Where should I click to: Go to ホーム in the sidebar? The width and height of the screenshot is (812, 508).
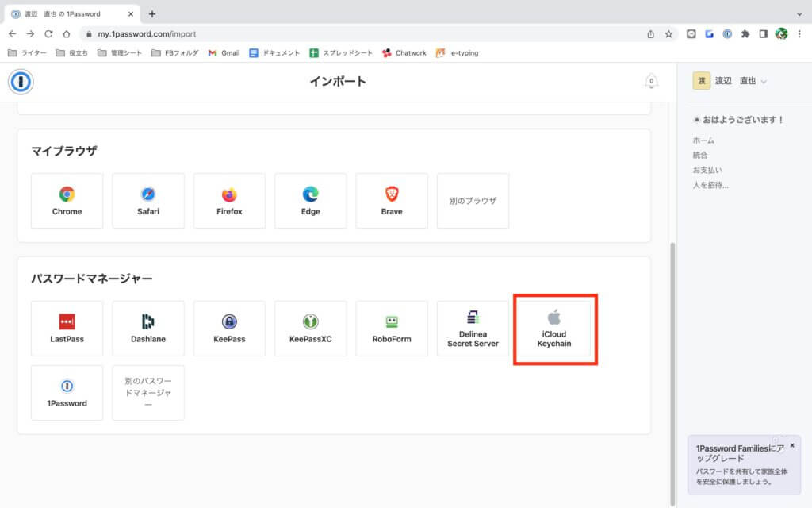point(703,140)
